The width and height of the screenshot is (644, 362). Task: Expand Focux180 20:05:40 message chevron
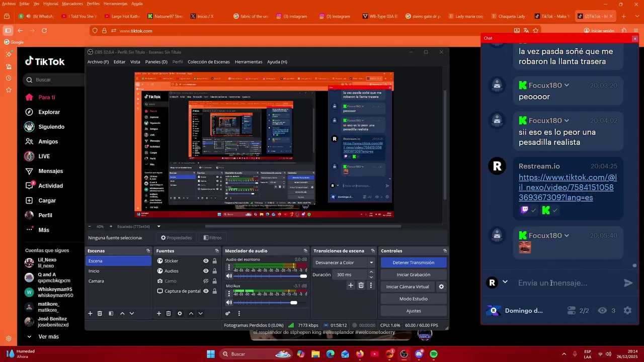(567, 235)
